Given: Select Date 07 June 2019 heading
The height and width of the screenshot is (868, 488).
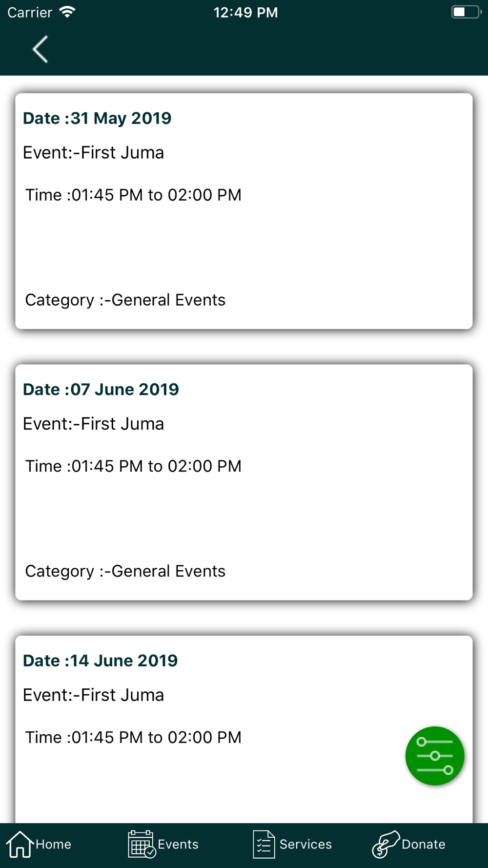Looking at the screenshot, I should click(101, 389).
